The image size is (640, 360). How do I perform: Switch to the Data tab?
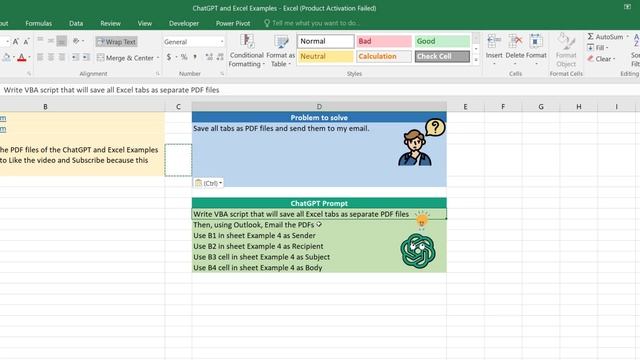coord(76,23)
